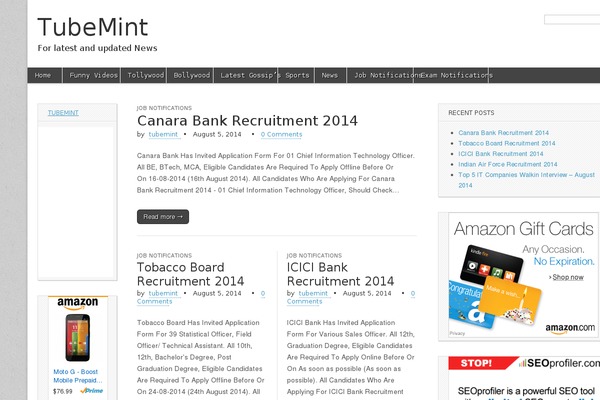Open recent post ICICI Bank Recruitment 2014
600x400 pixels.
point(501,154)
